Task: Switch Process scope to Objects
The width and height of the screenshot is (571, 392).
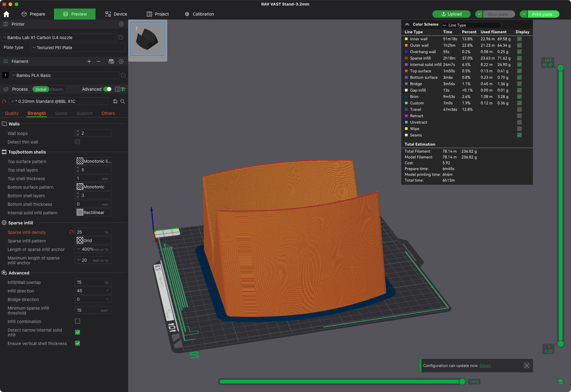Action: pos(56,89)
